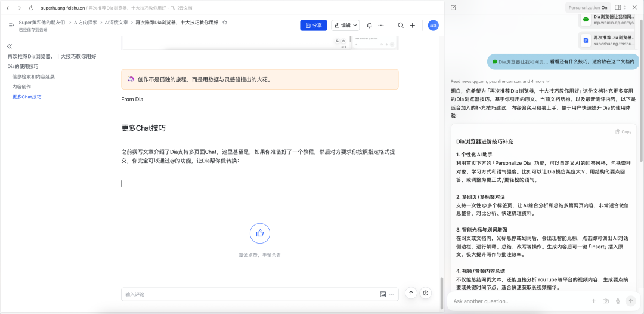Open mp.weixin.qq.com source card
Viewport: 644px width, 314px height.
(x=608, y=19)
